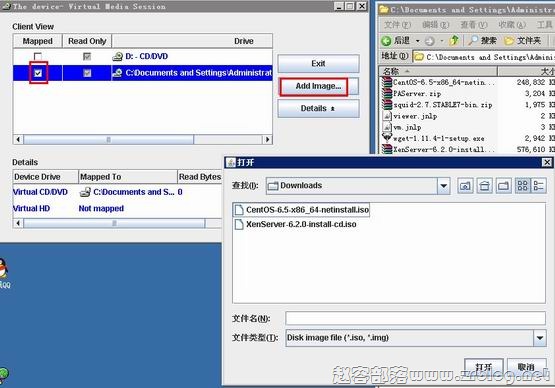Click the Details table horizontal scrollbar thumb
The width and height of the screenshot is (555, 388).
[x=114, y=223]
